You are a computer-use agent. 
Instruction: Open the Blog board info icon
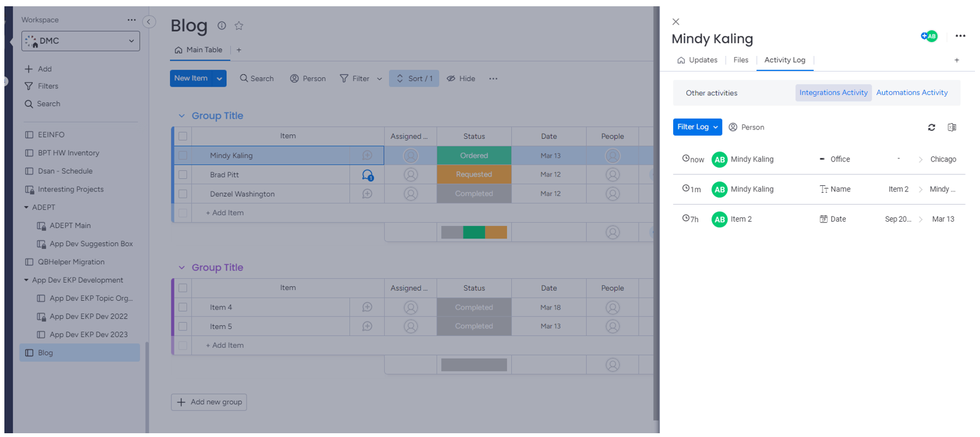point(221,26)
